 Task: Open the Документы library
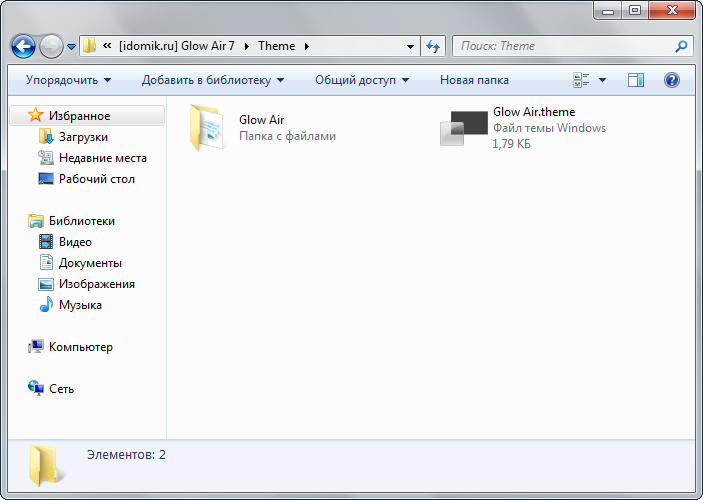pos(90,263)
